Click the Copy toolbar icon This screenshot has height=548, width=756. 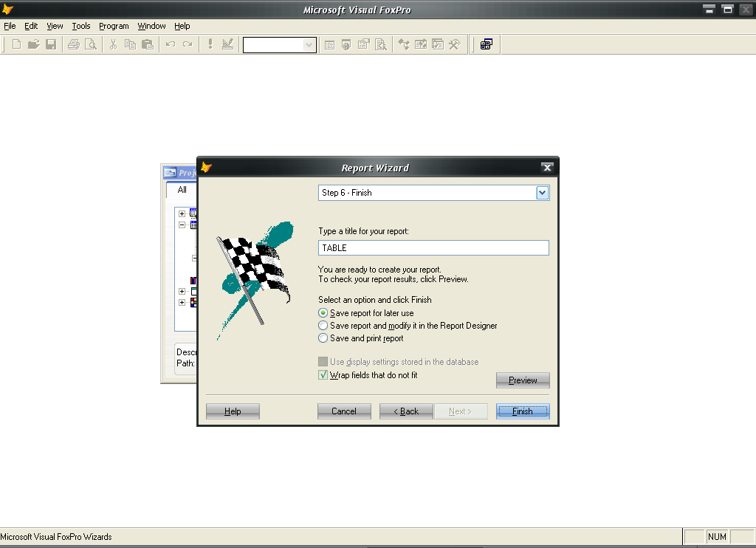[130, 45]
